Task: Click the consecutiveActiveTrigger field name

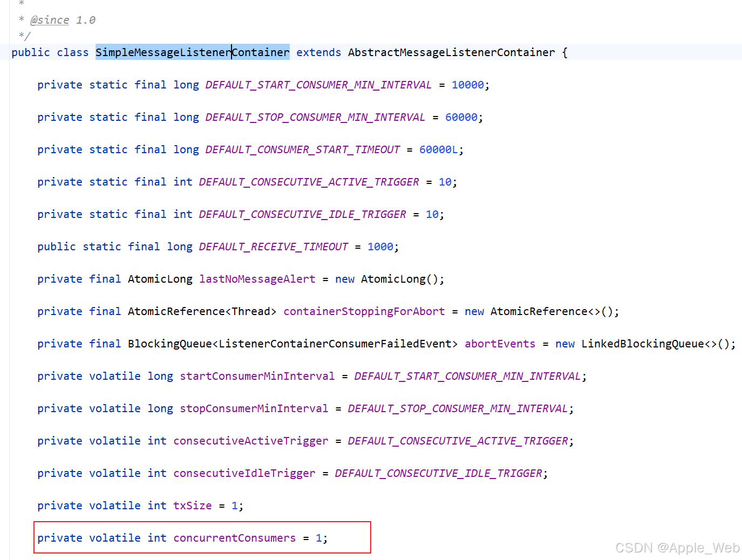Action: 251,441
